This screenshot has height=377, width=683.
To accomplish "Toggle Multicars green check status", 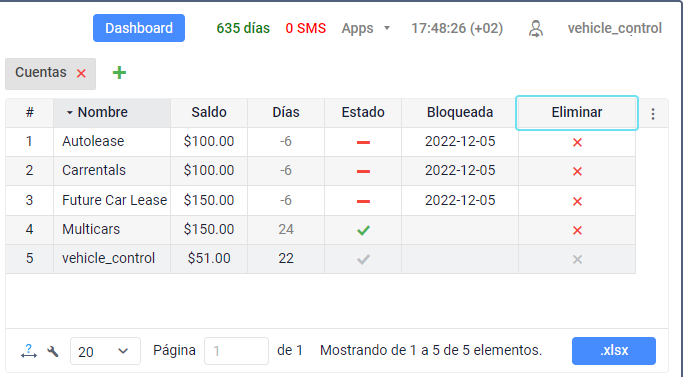I will pyautogui.click(x=363, y=230).
